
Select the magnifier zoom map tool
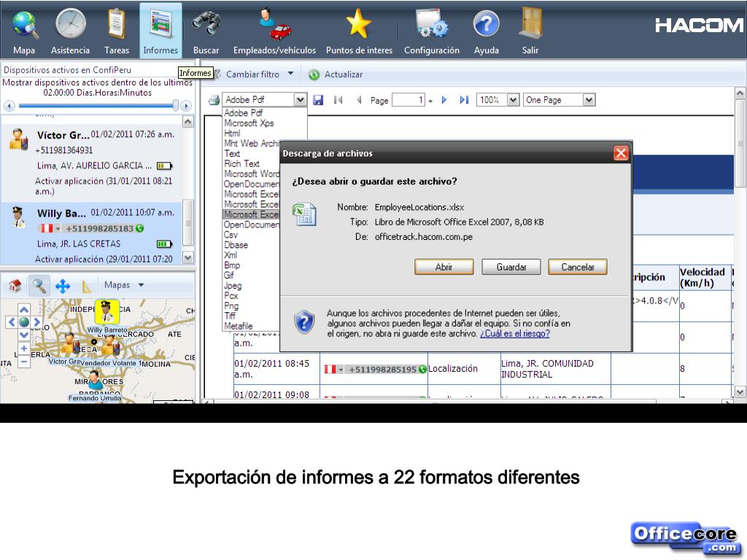click(39, 286)
